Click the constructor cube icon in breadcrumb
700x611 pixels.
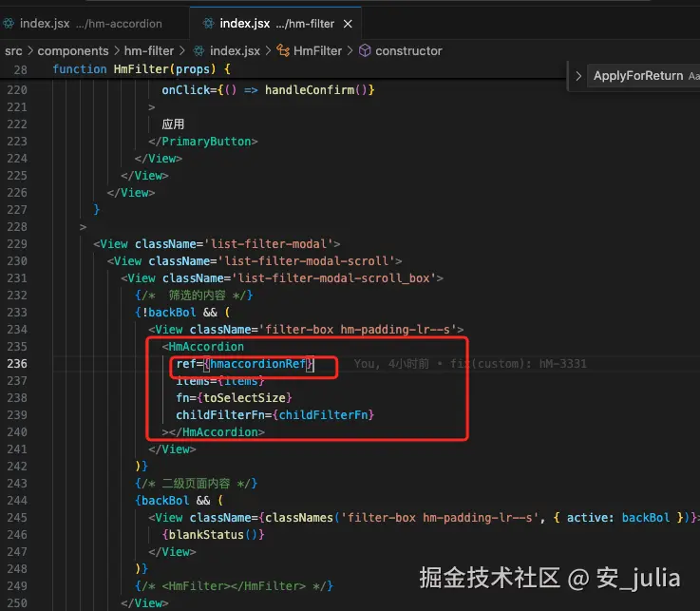coord(365,51)
